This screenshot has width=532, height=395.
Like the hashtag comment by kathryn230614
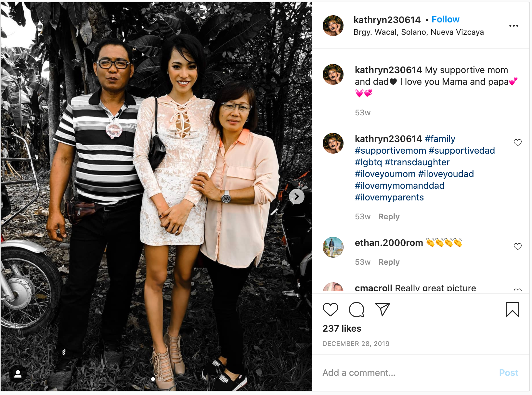(x=518, y=143)
